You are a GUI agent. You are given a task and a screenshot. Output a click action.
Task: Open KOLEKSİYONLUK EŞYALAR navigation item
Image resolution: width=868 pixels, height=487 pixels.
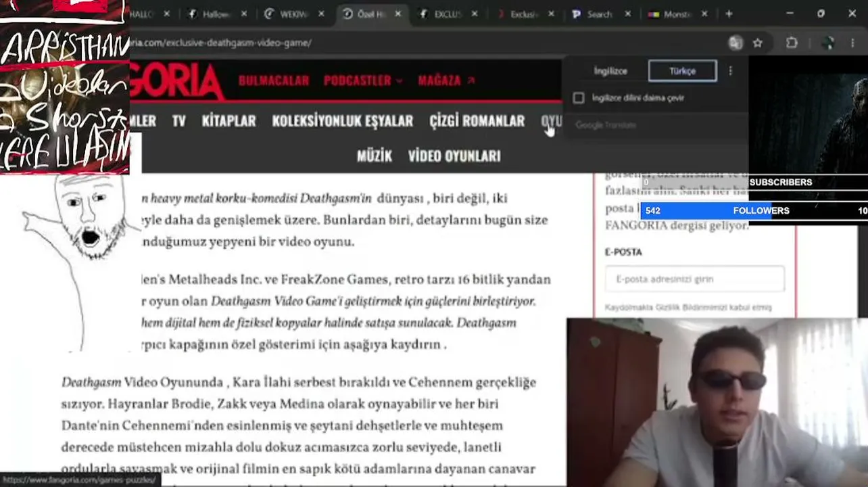342,121
